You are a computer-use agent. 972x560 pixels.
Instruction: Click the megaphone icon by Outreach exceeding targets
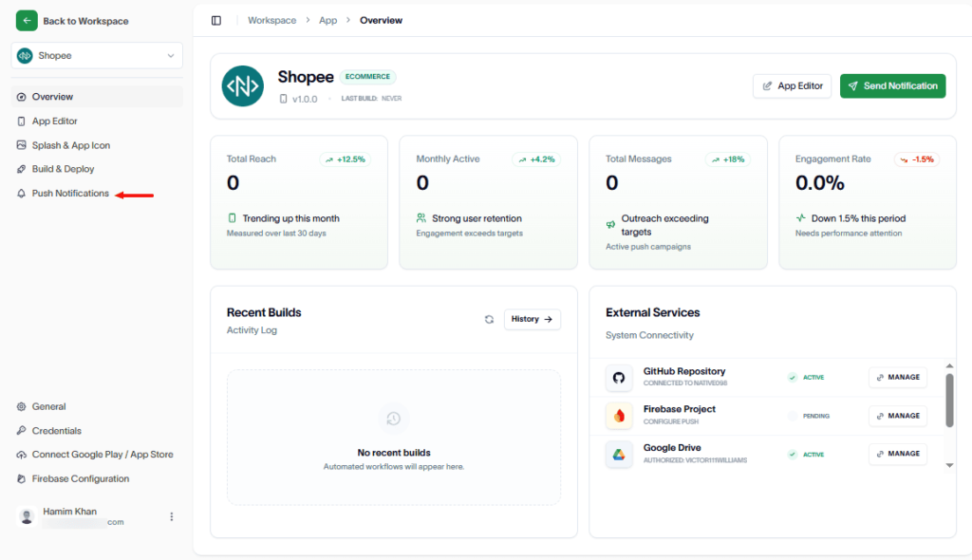tap(610, 225)
